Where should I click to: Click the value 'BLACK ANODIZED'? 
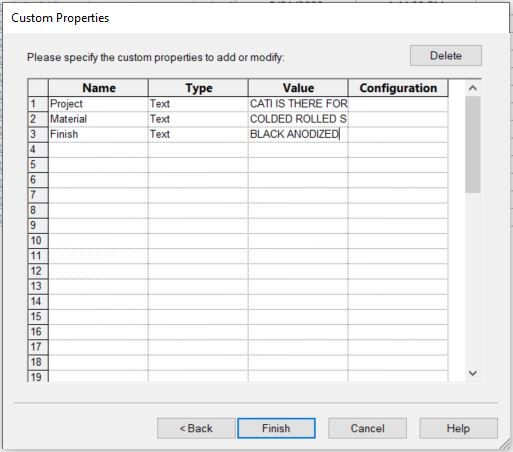tap(298, 134)
